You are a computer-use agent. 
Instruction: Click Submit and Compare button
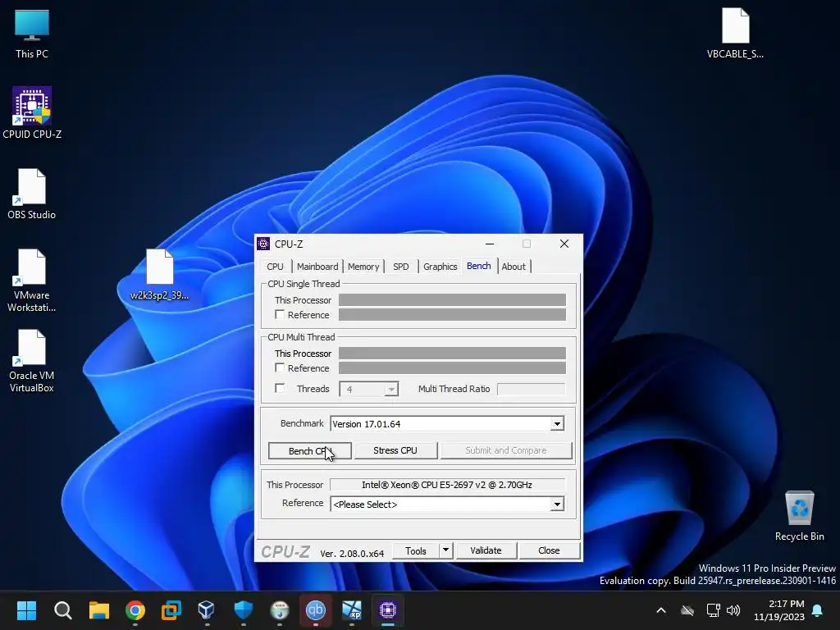click(505, 450)
